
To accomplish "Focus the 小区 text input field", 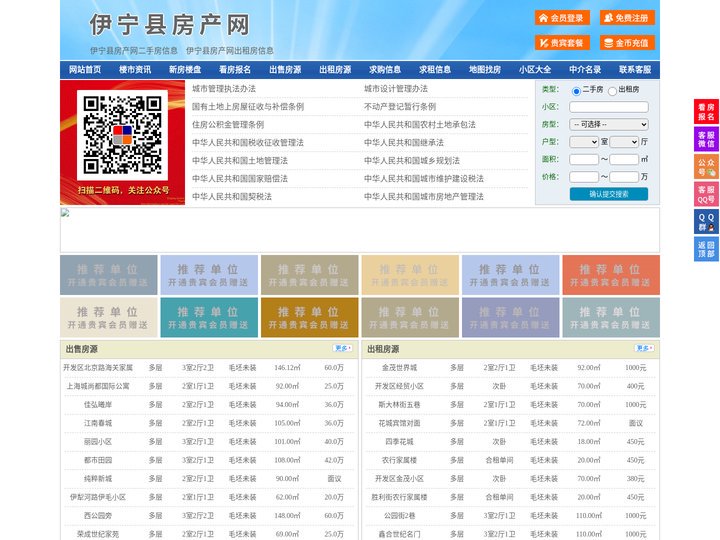I will point(609,107).
